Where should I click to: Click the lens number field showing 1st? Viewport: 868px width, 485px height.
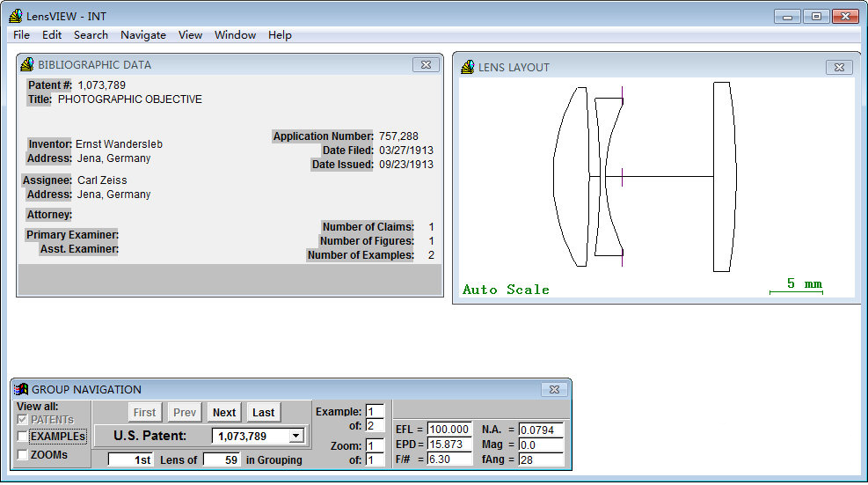130,459
